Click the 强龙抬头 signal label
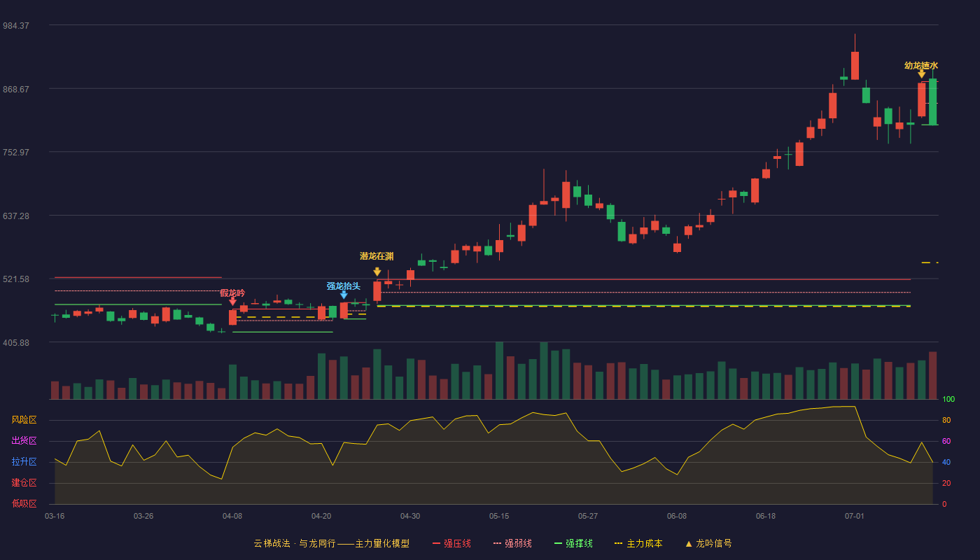Screen dimensions: 980x560 coord(344,286)
